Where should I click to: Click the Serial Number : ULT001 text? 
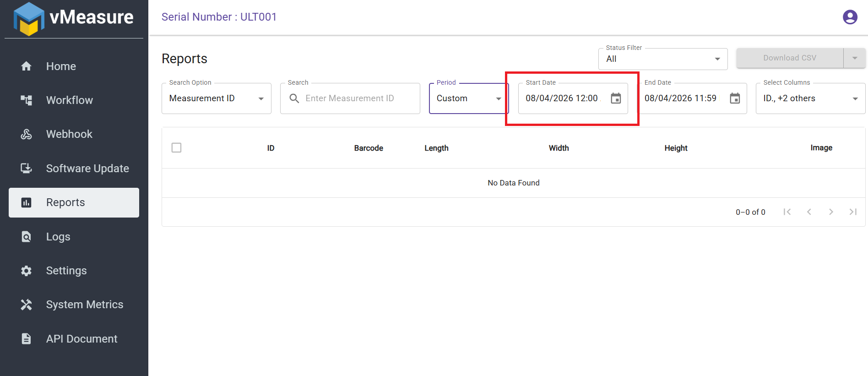pyautogui.click(x=219, y=17)
